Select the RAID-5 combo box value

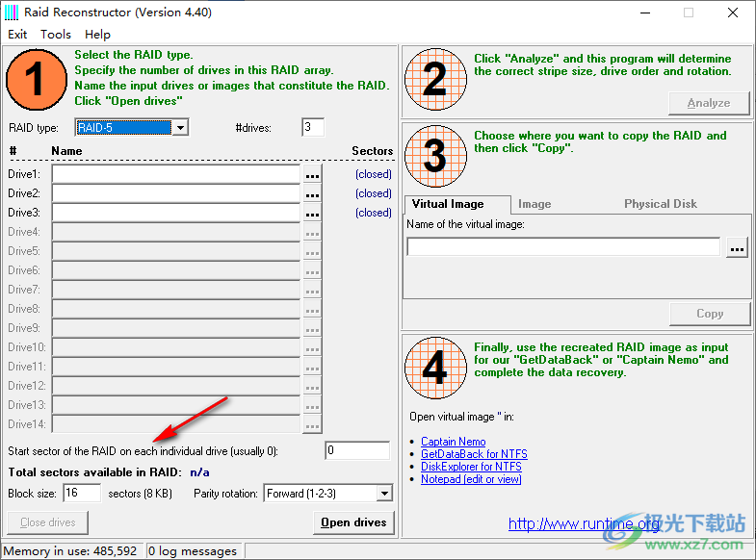tap(124, 128)
